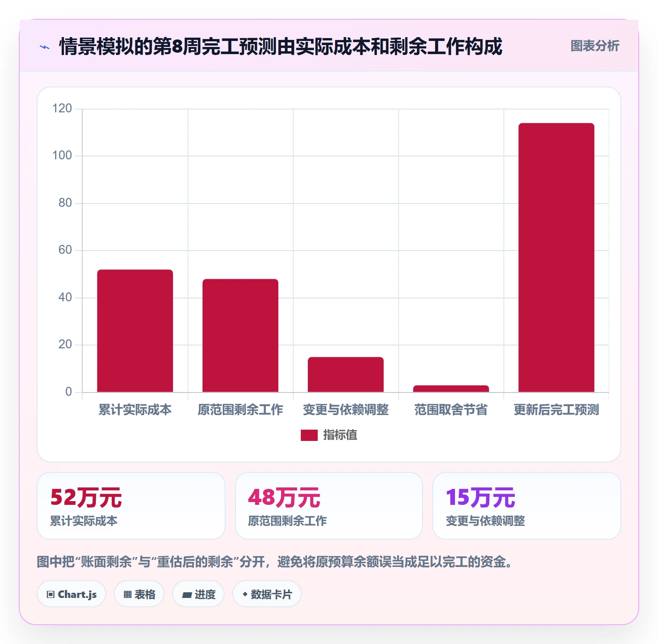Click the grid icon in 表格 chip
The height and width of the screenshot is (644, 658).
[x=127, y=595]
